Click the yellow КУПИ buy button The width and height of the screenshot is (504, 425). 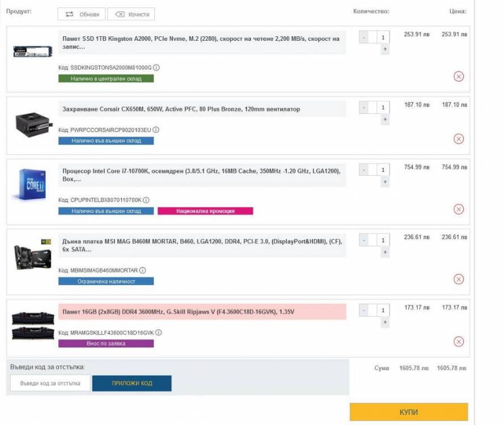coord(409,412)
